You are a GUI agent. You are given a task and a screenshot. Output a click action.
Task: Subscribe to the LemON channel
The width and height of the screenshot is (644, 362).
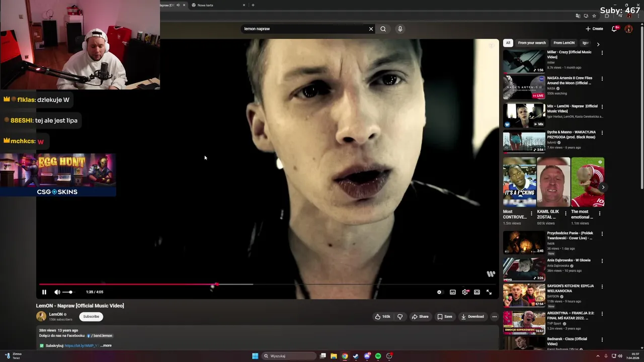coord(91,317)
